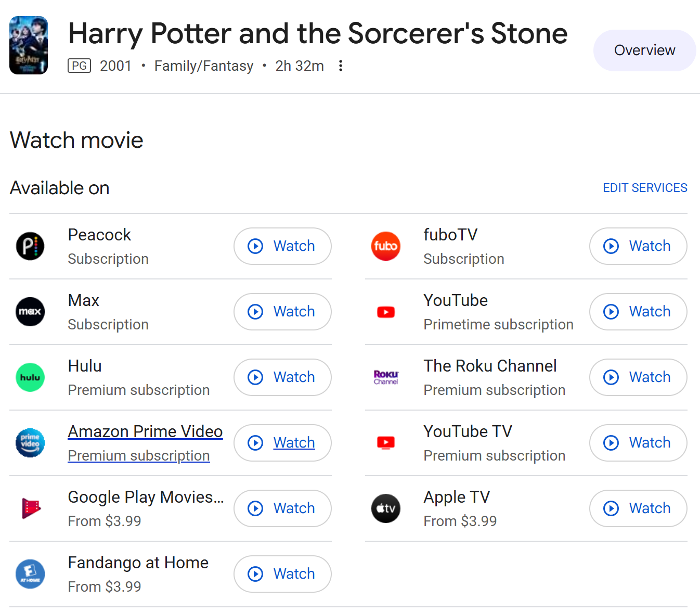This screenshot has width=700, height=612.
Task: Watch the movie on YouTube TV
Action: coord(638,443)
